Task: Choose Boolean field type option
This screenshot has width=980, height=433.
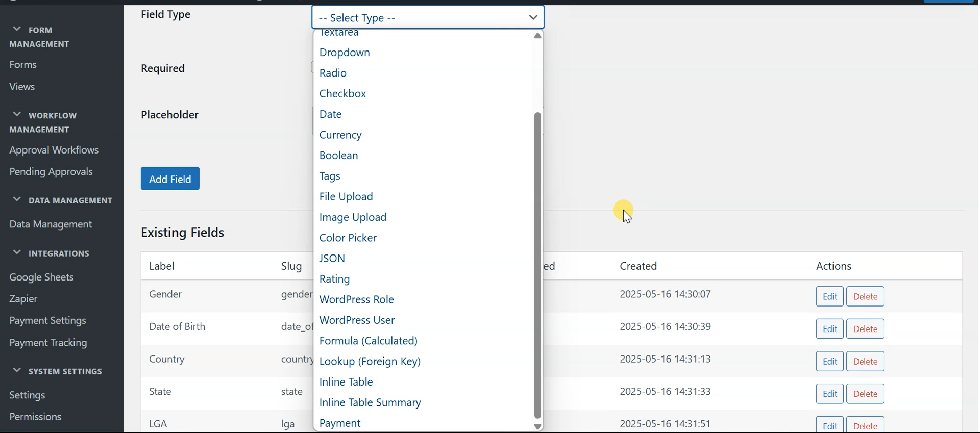Action: point(423,156)
